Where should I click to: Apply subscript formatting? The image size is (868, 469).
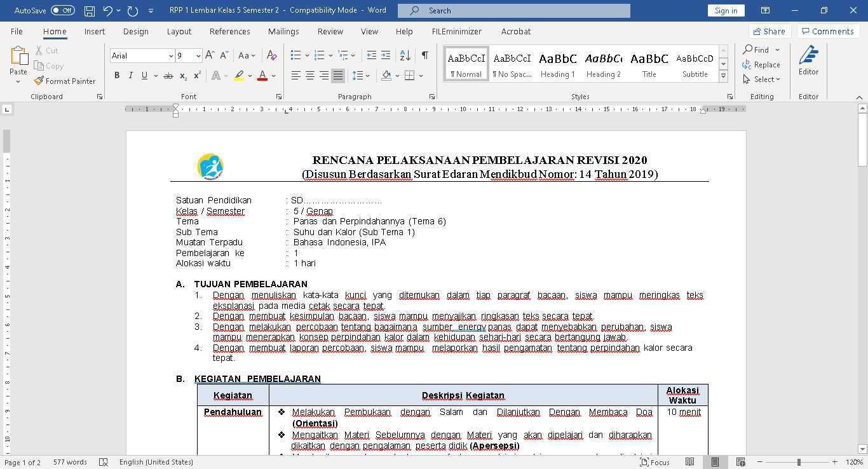182,75
